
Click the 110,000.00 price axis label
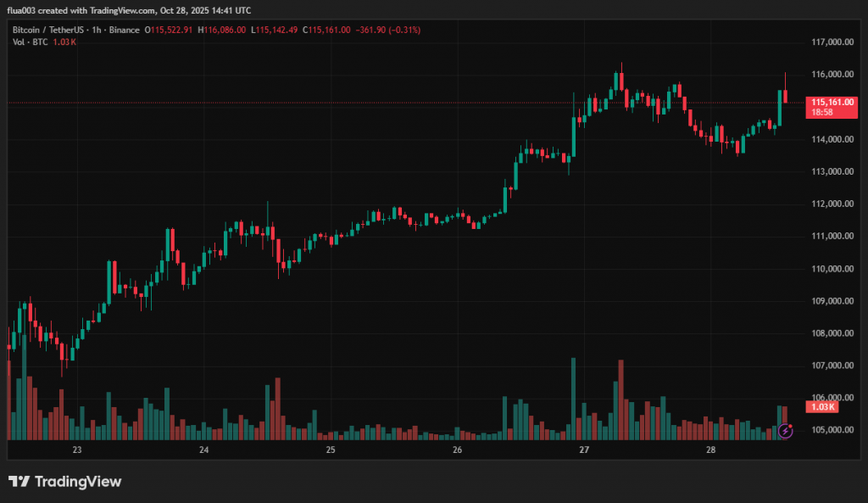[x=831, y=268]
